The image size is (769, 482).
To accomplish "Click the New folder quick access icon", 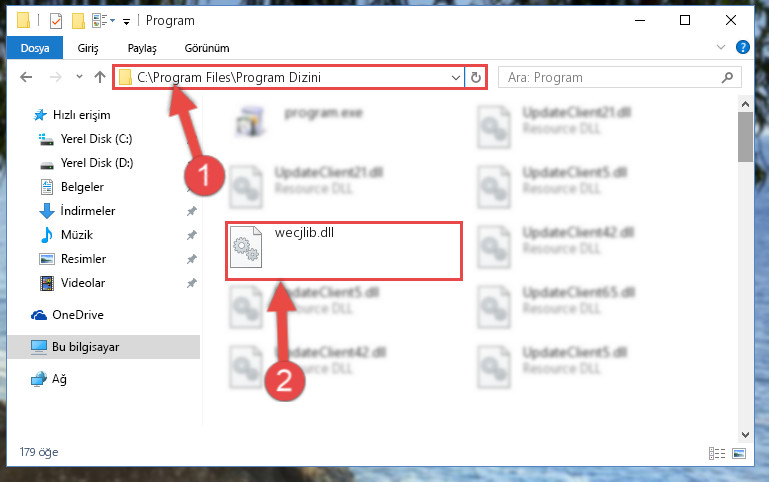I will coord(78,21).
